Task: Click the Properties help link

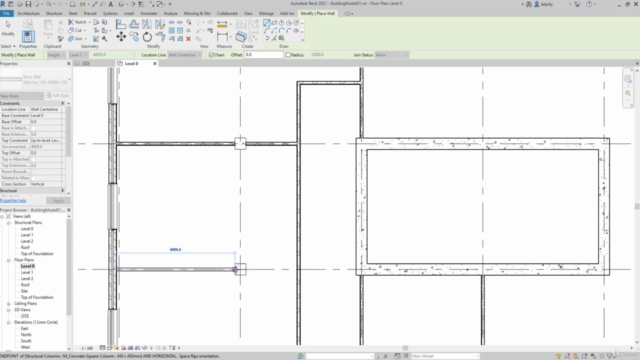Action: [13, 201]
